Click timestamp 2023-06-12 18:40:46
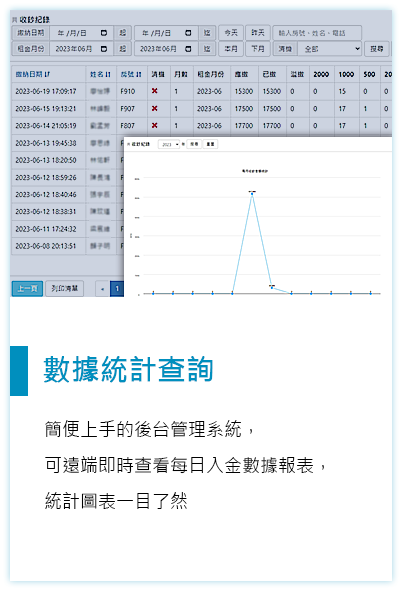 [46, 194]
